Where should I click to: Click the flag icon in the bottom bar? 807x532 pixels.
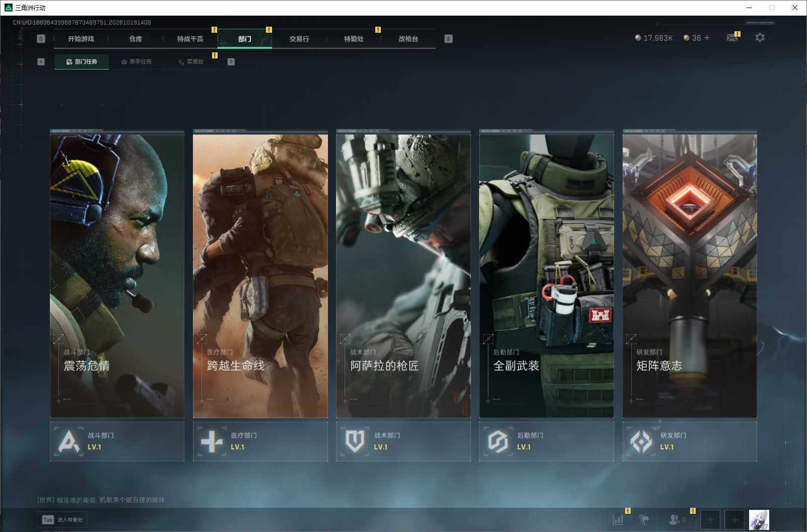pos(644,519)
